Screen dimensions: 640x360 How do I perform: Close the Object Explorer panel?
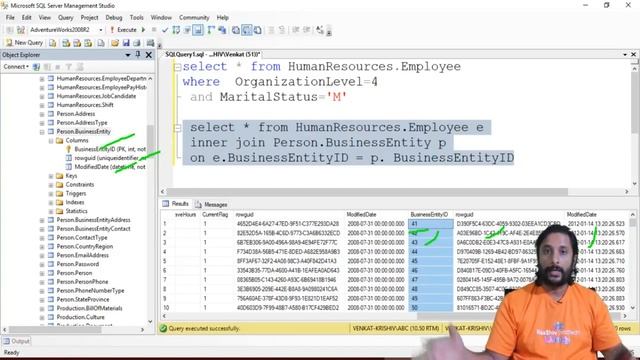coord(149,54)
